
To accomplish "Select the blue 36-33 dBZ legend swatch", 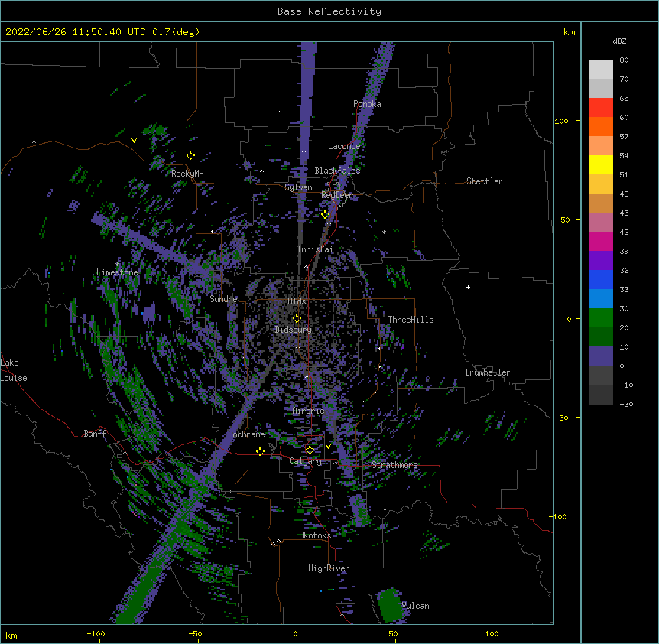I will 601,279.
